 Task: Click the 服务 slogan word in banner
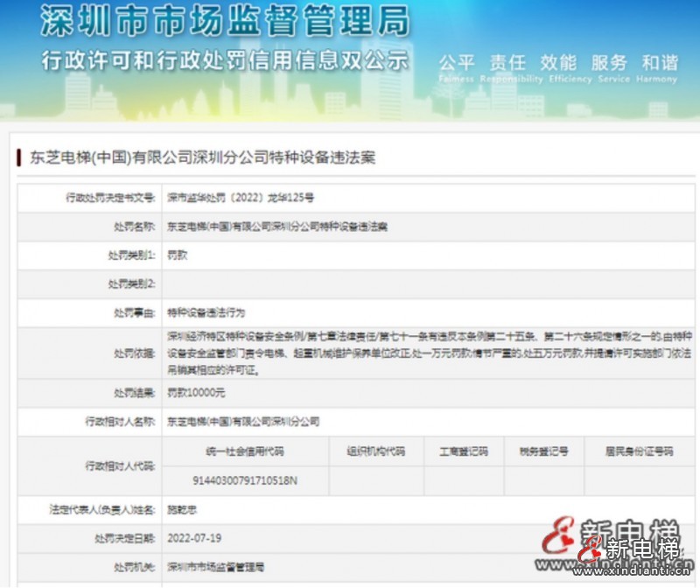(x=609, y=63)
